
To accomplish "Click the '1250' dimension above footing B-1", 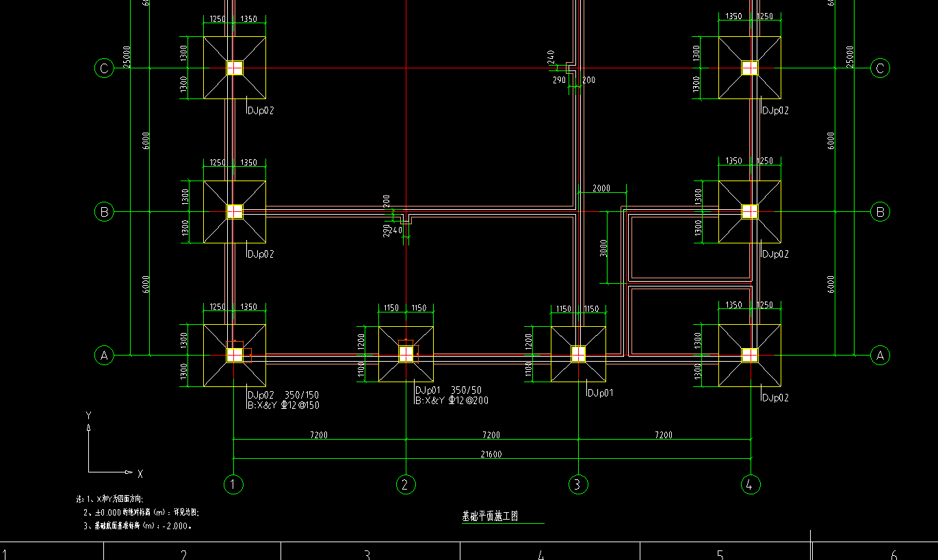I will pyautogui.click(x=218, y=163).
